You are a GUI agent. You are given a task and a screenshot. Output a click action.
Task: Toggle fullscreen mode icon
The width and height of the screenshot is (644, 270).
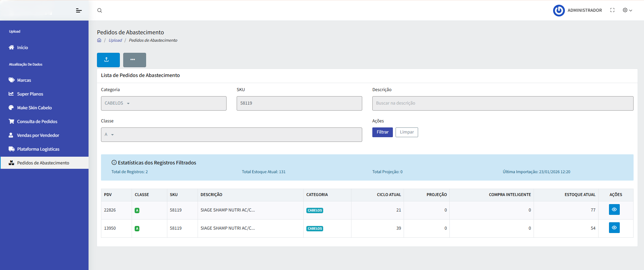coord(612,10)
